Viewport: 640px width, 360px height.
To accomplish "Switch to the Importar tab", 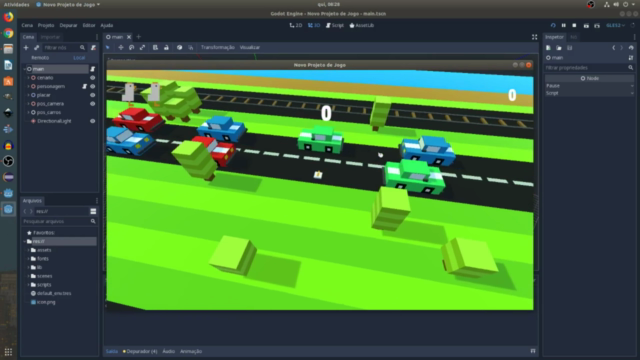I will click(50, 37).
